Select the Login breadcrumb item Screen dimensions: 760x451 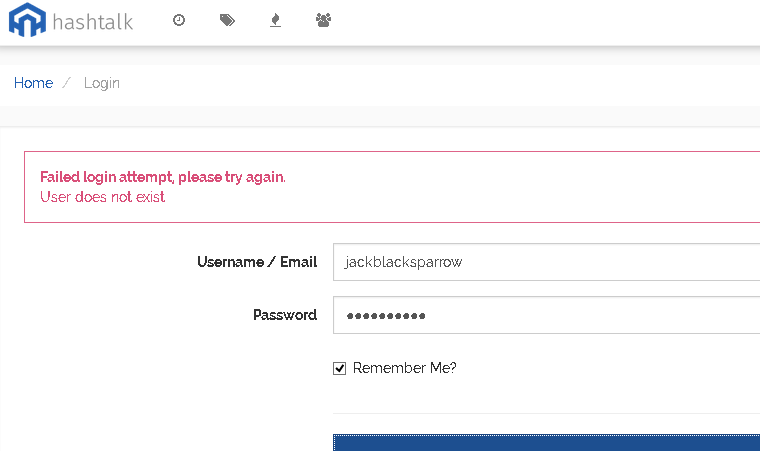[x=102, y=83]
